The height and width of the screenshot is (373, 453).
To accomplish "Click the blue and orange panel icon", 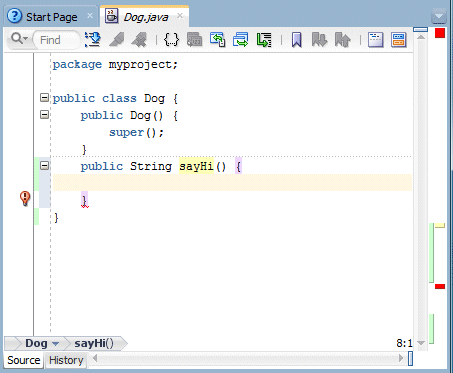I will (x=398, y=40).
